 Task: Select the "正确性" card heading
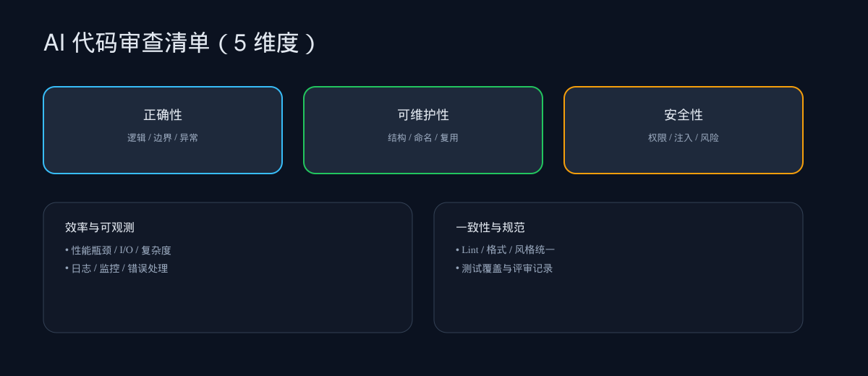pyautogui.click(x=163, y=115)
